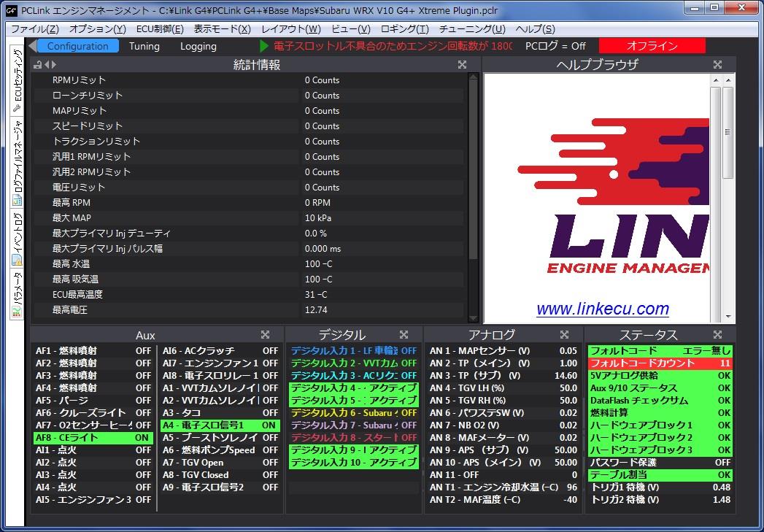Open the ECUセッティング side tab

click(17, 80)
